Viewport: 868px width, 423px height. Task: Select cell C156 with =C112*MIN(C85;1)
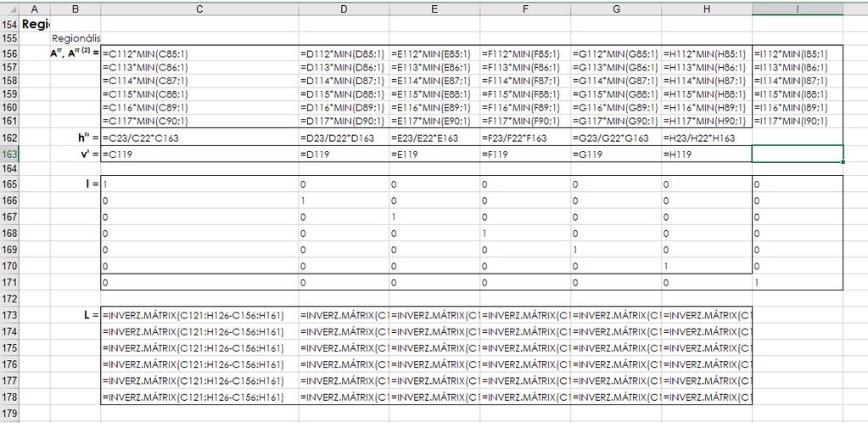pos(200,54)
